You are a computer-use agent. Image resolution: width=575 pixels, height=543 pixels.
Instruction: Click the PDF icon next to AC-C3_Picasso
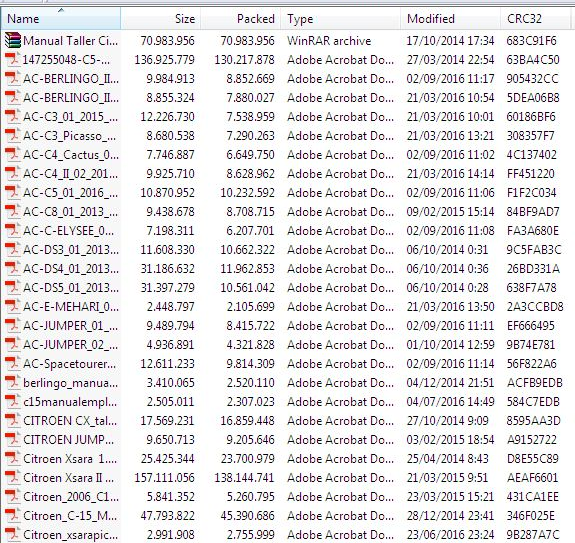pyautogui.click(x=12, y=135)
